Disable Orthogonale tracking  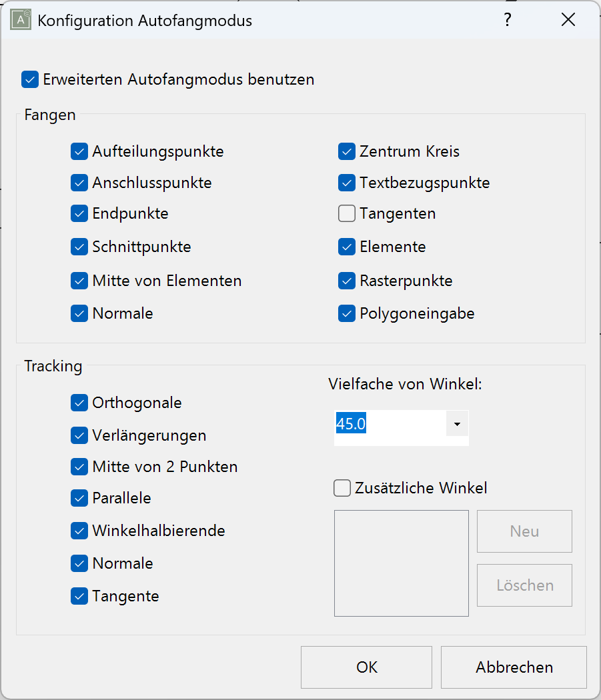pyautogui.click(x=79, y=403)
